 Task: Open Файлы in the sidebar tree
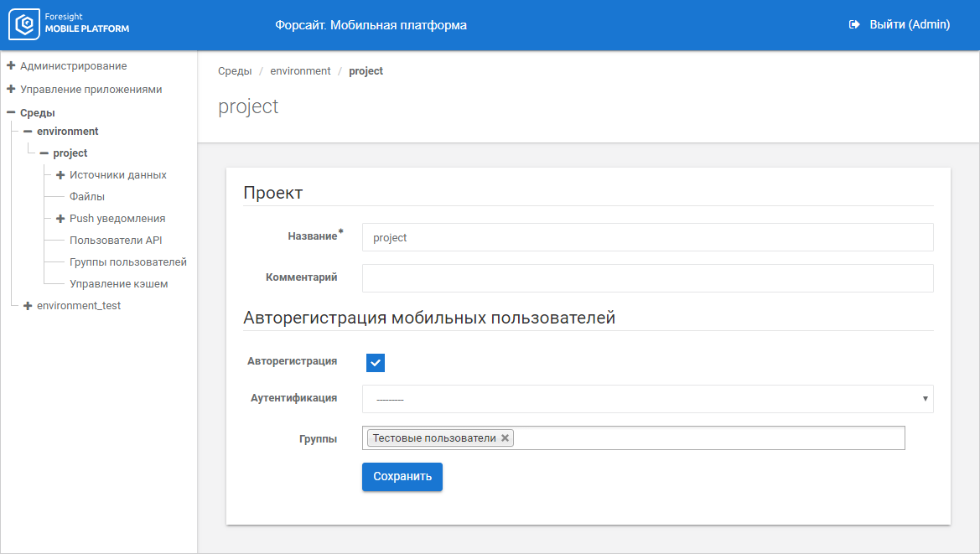pyautogui.click(x=87, y=197)
